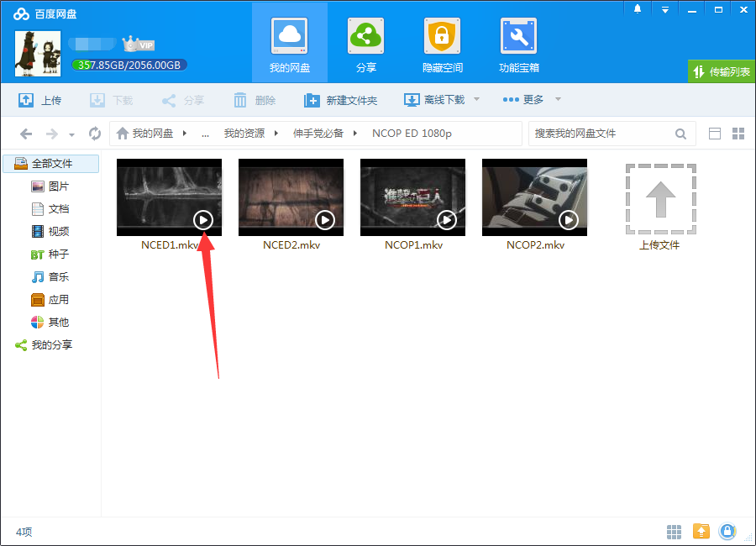Screen dimensions: 756x546
Task: Select 全部文件 in the sidebar
Action: pos(51,164)
